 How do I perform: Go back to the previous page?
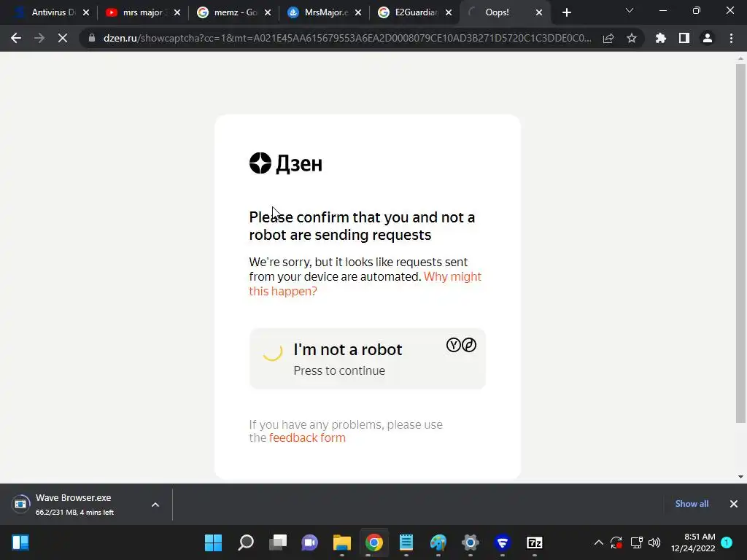(x=16, y=38)
